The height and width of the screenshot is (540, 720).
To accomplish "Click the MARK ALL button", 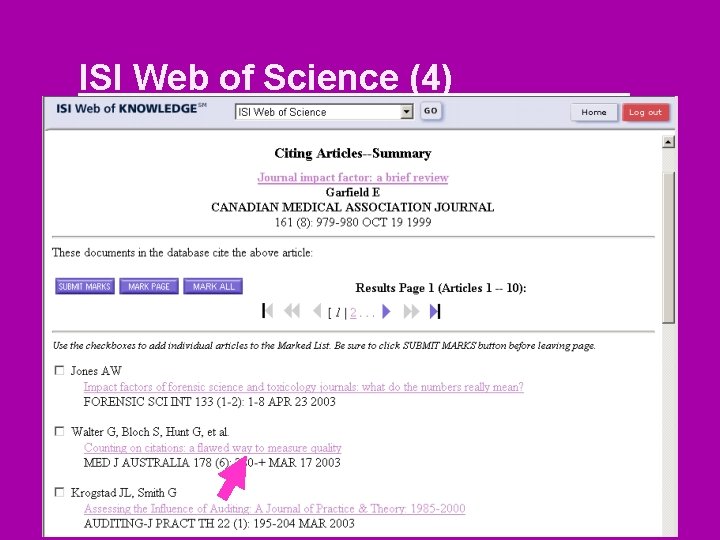I will (213, 286).
